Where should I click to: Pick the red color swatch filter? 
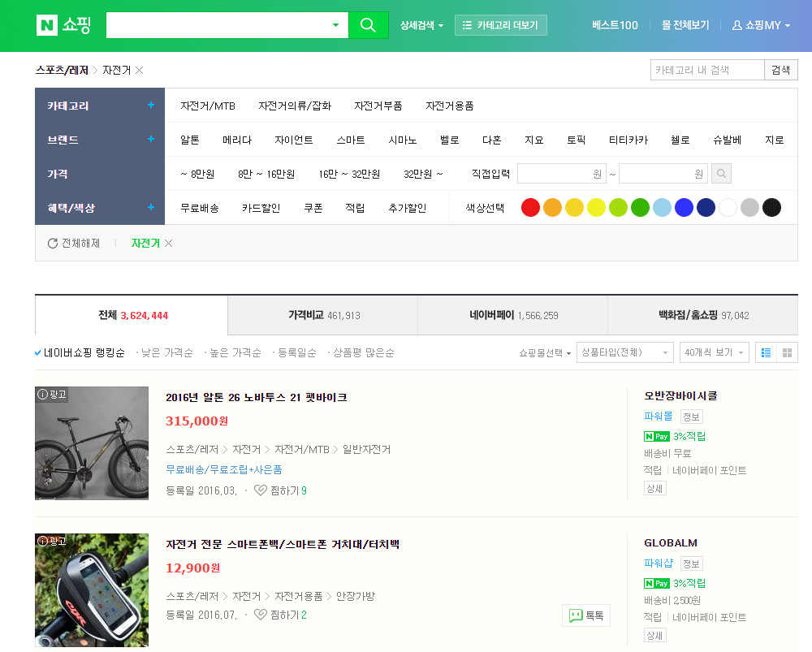(x=530, y=208)
